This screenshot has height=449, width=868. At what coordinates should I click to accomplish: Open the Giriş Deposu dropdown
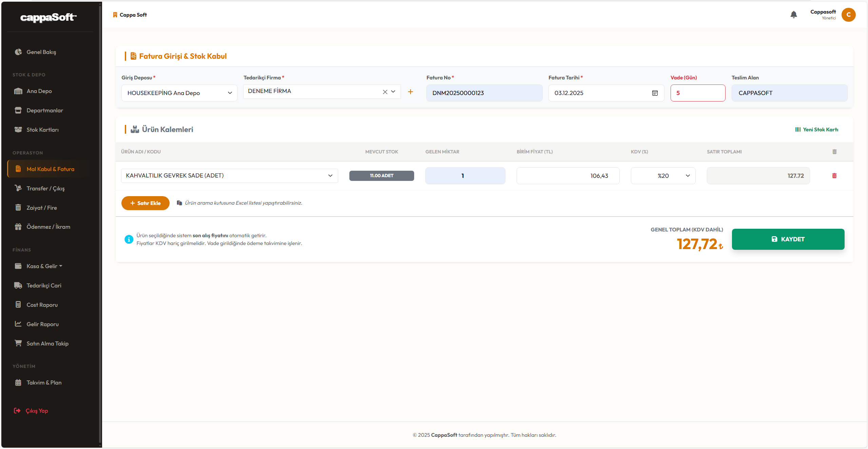click(x=179, y=93)
